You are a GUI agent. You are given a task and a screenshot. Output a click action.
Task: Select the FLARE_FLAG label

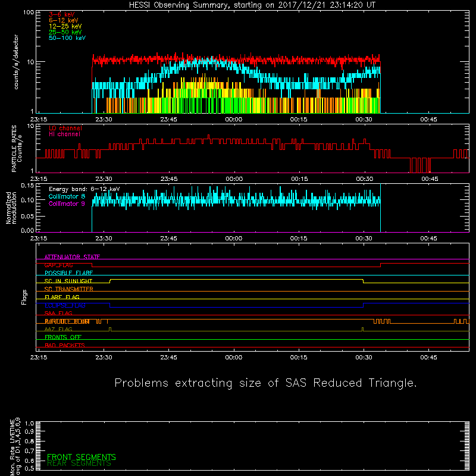(x=62, y=297)
